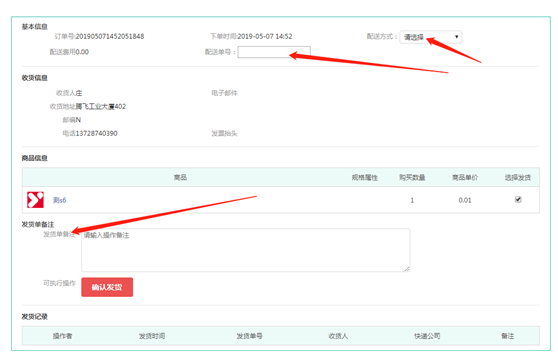Open the 配送方式 请选择 dropdown
Viewport: 558px width, 363px height.
(431, 37)
